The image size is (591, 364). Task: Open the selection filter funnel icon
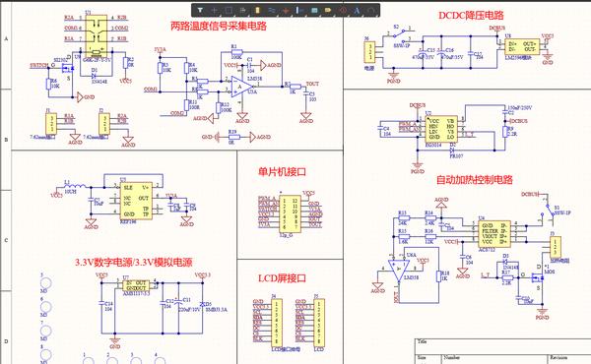tap(200, 11)
